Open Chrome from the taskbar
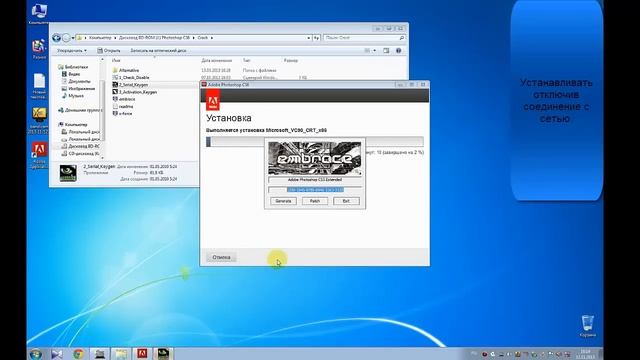Image resolution: width=640 pixels, height=360 pixels. 78,354
